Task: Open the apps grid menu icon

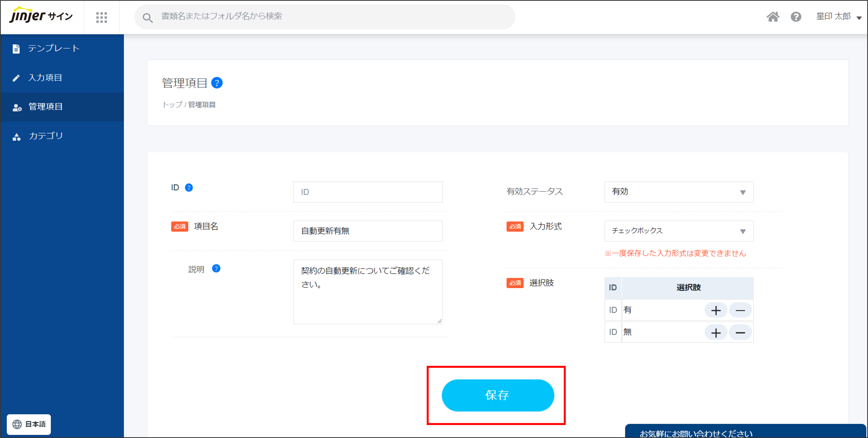Action: coord(101,17)
